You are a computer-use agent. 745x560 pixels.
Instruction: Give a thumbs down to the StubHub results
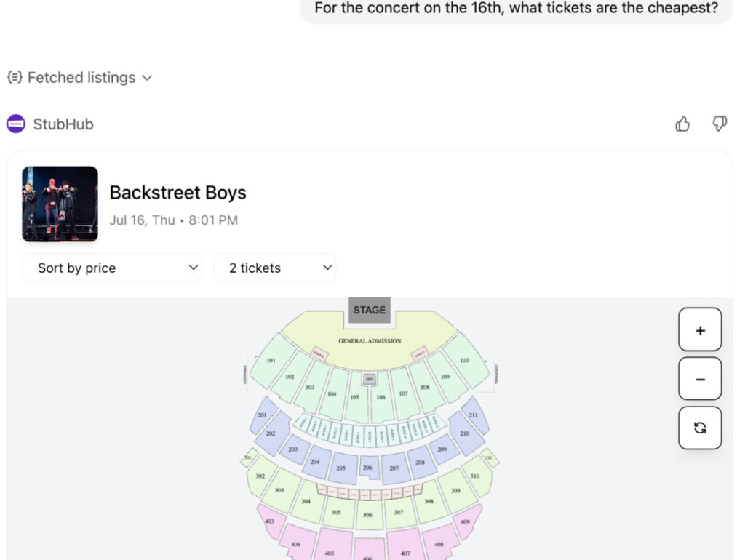click(x=720, y=124)
